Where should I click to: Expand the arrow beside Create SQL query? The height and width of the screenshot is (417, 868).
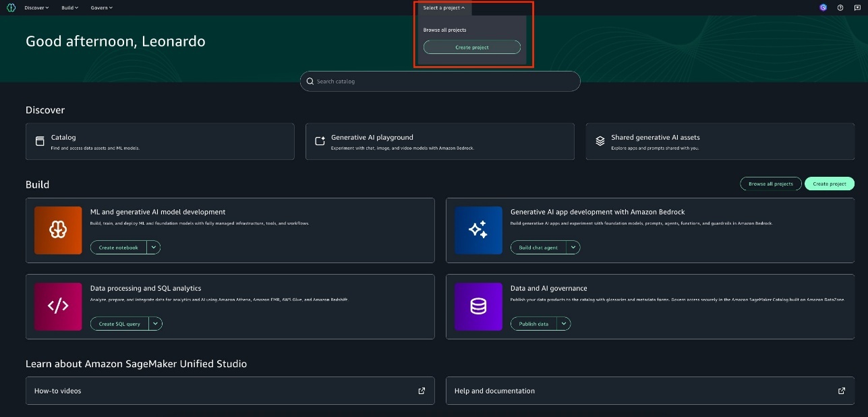pyautogui.click(x=156, y=324)
